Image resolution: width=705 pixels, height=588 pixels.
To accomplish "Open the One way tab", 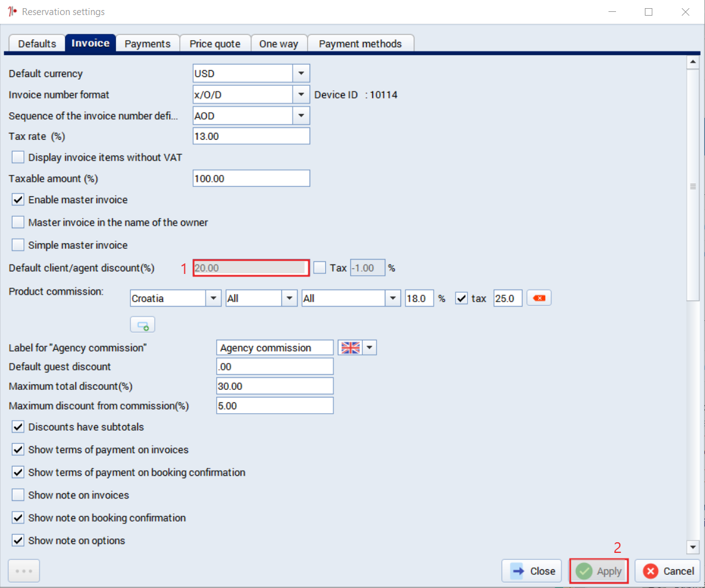I will tap(279, 44).
